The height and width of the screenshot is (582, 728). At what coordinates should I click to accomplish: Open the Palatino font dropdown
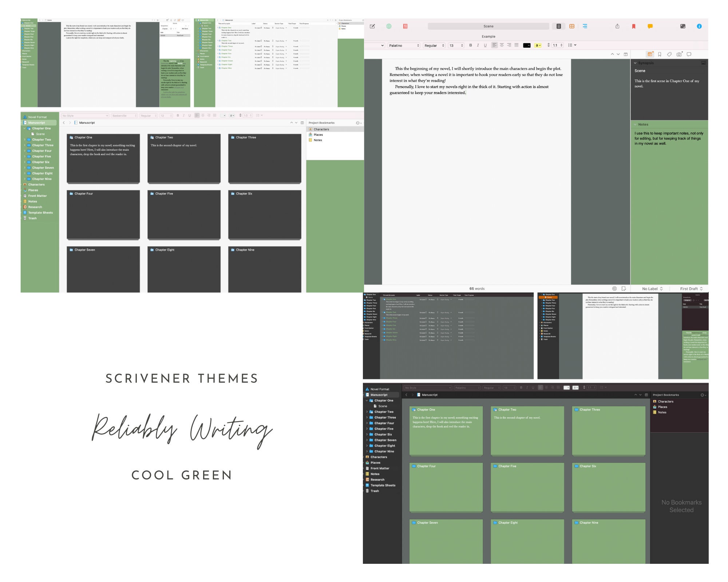coord(403,45)
